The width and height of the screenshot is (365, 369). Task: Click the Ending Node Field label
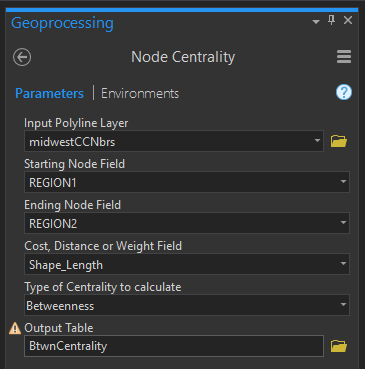tap(72, 205)
